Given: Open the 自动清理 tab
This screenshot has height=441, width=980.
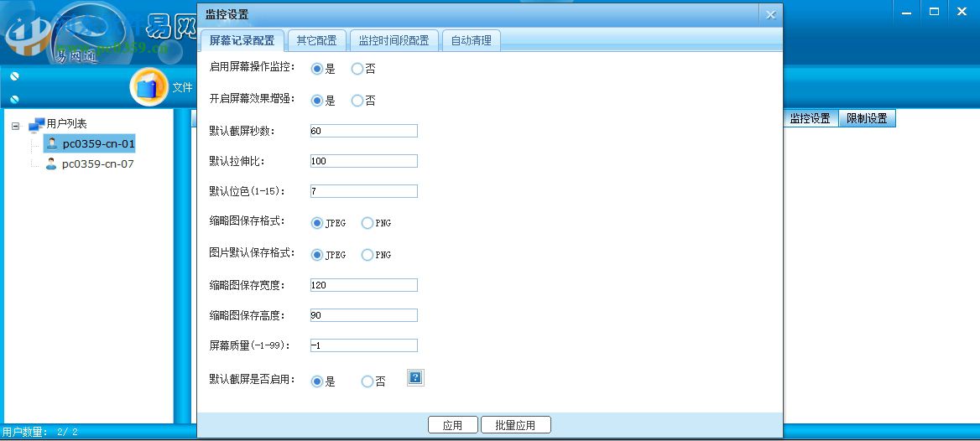Looking at the screenshot, I should (x=472, y=40).
